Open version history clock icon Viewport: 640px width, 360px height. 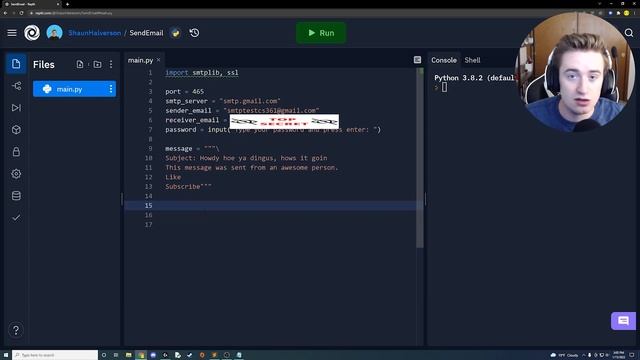[x=194, y=33]
